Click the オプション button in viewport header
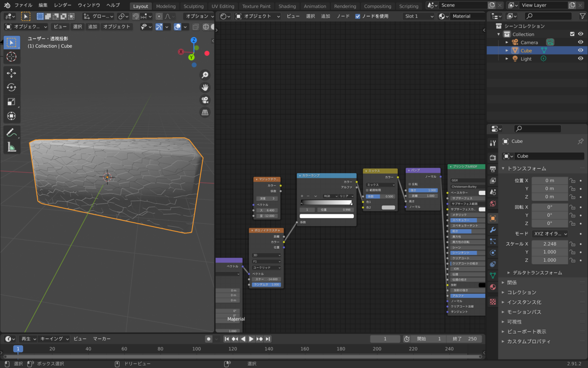 coord(198,16)
